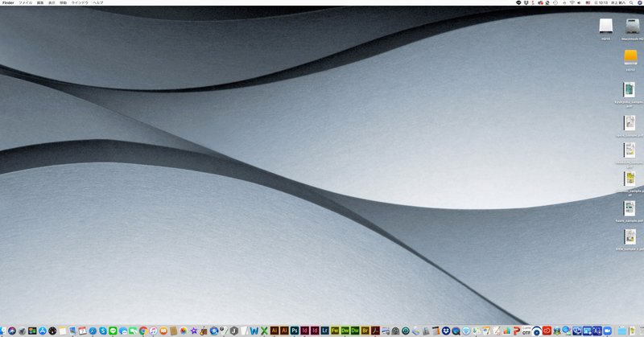
Task: Open Skype in the Dock
Action: click(x=103, y=331)
